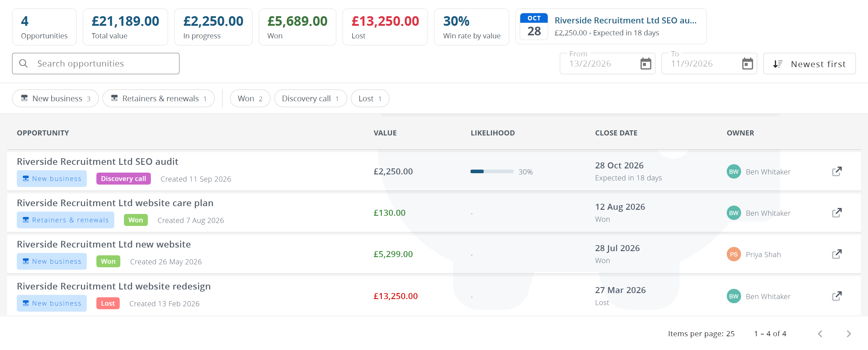Click the New business tag on new website row
The height and width of the screenshot is (350, 868).
[x=51, y=261]
